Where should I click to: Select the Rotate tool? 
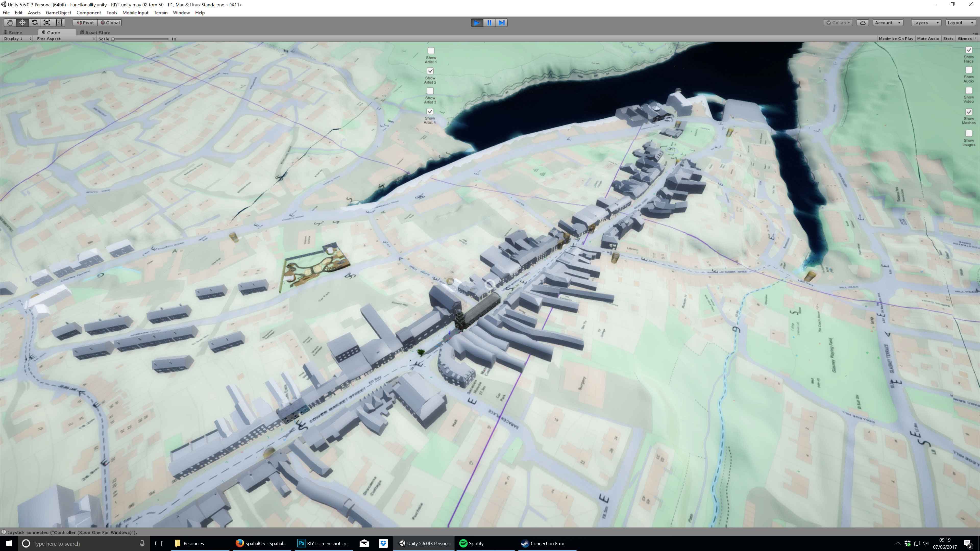tap(35, 22)
